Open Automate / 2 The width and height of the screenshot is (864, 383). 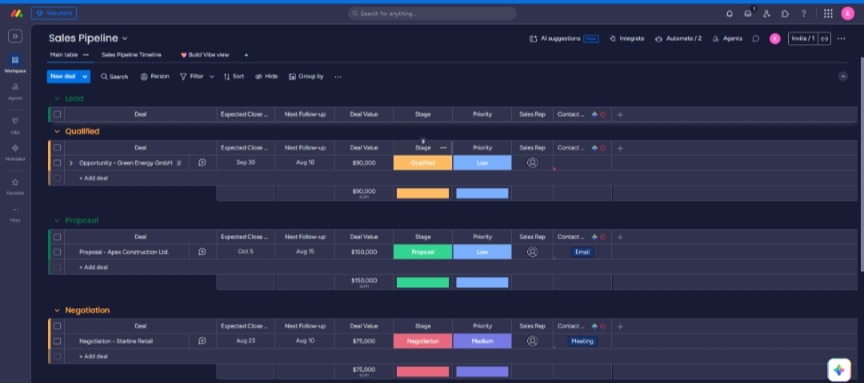click(678, 39)
